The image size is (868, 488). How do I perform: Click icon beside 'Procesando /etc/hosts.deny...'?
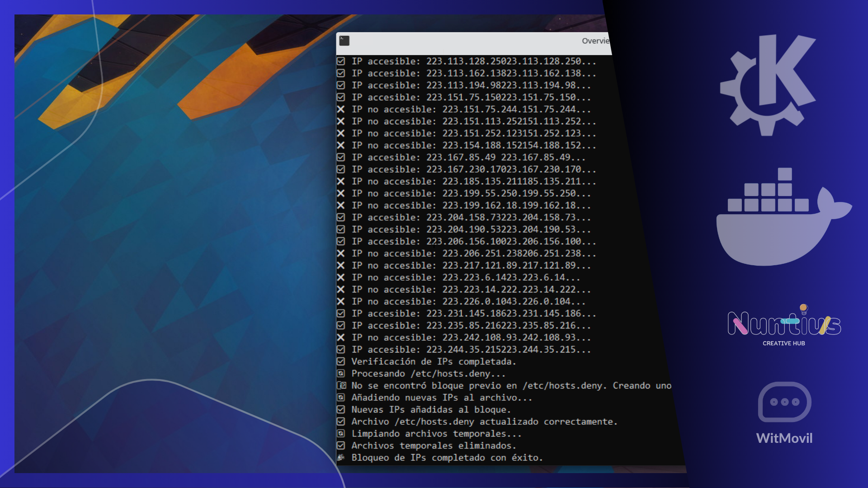[341, 373]
